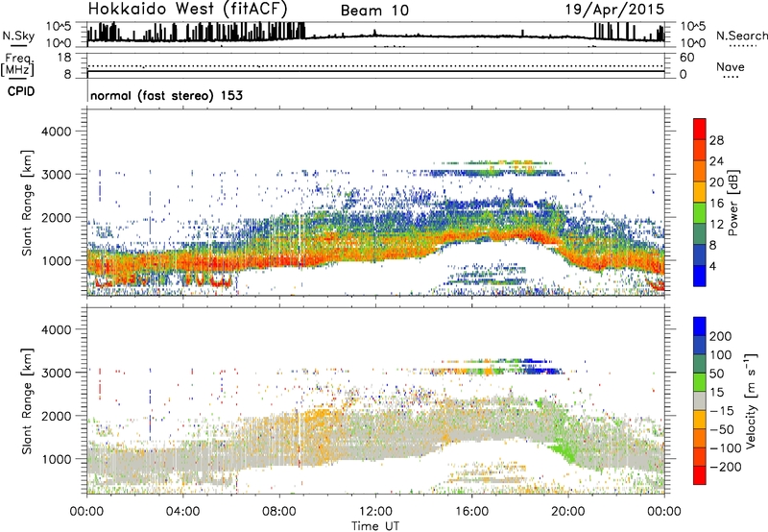The width and height of the screenshot is (768, 532).
Task: Click the "Hokkaido West (fitACF)" plot title
Action: [187, 9]
